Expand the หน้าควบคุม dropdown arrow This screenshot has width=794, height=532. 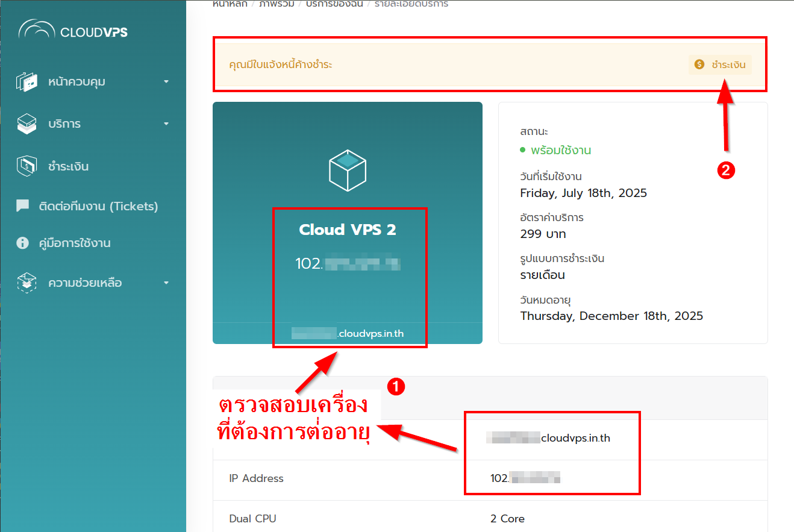pyautogui.click(x=166, y=82)
